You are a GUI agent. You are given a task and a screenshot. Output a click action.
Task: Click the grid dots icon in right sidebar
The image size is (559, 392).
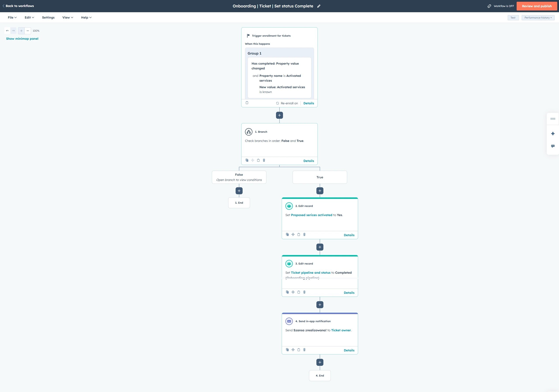tap(553, 119)
